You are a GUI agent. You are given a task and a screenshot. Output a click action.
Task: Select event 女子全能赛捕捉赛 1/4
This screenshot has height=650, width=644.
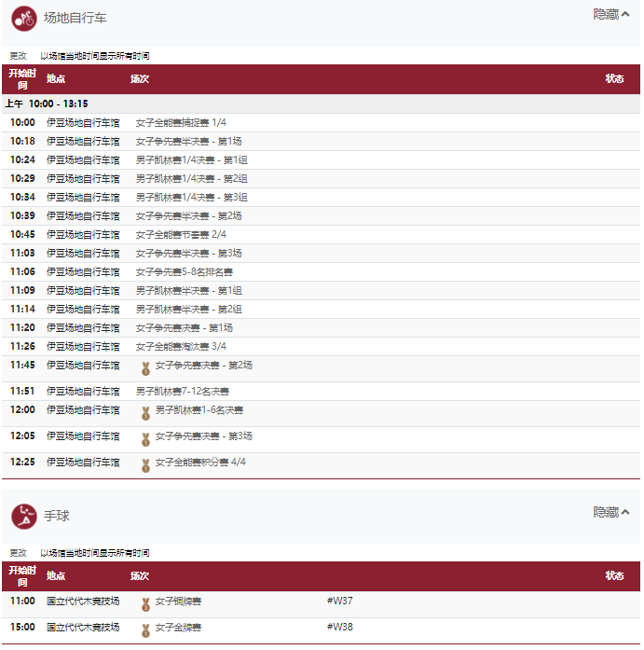(x=181, y=123)
